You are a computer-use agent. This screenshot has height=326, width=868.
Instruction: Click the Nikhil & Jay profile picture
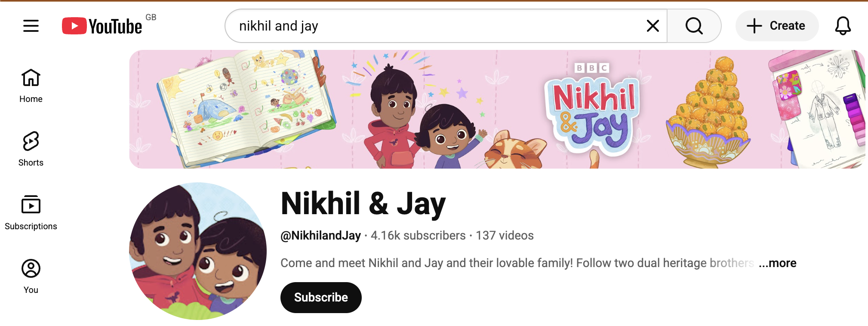(198, 251)
